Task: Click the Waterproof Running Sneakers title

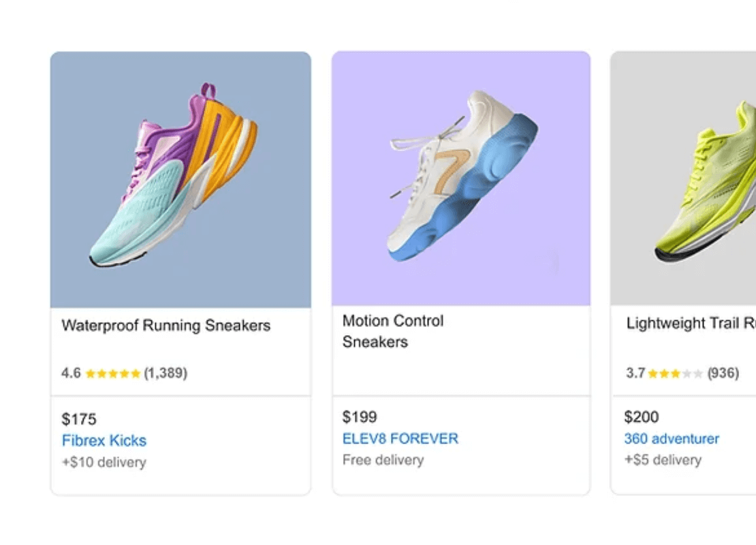Action: [x=166, y=326]
